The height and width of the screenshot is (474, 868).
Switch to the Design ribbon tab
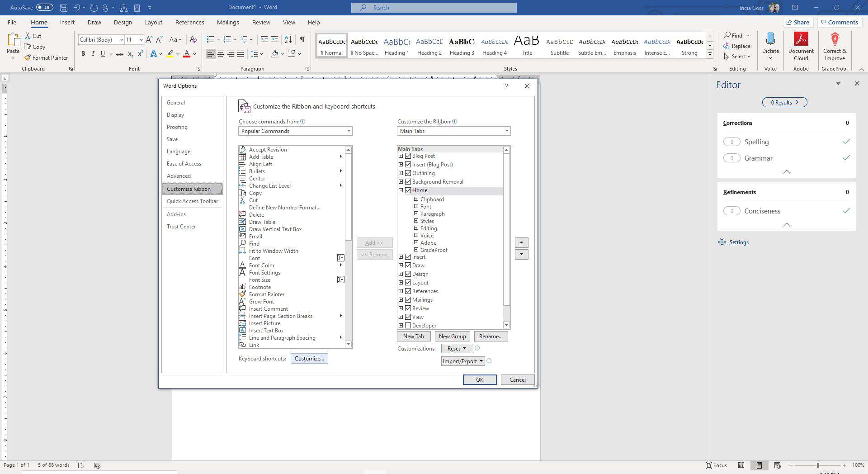(x=123, y=22)
